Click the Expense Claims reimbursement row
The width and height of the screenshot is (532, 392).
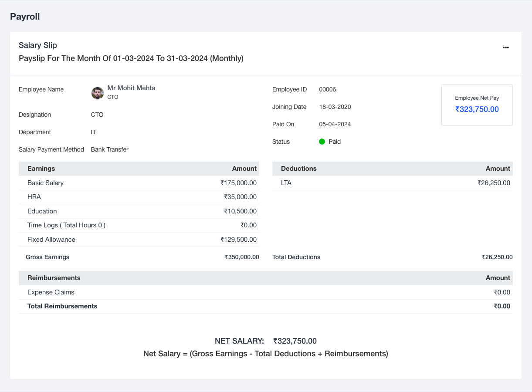tap(265, 292)
